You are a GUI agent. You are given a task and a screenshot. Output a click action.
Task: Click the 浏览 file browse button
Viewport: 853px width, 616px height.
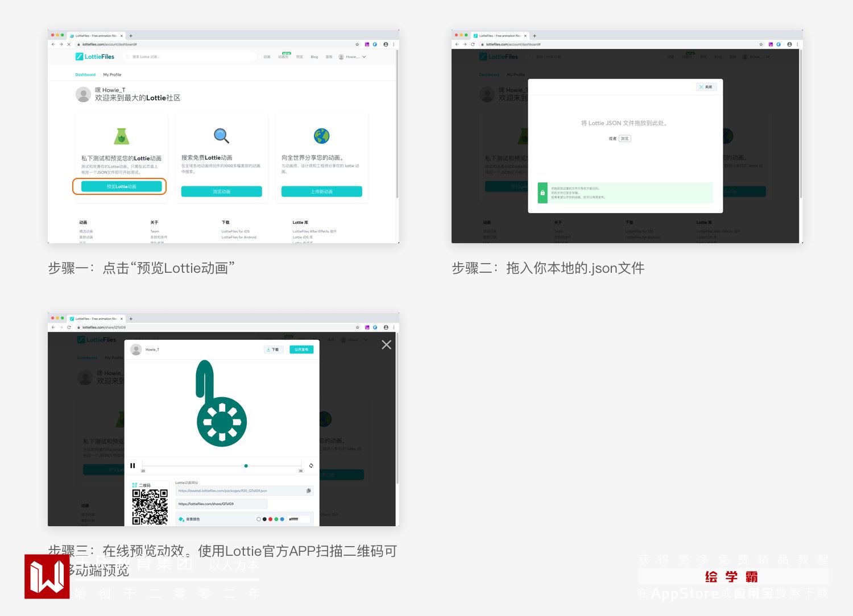tap(624, 139)
